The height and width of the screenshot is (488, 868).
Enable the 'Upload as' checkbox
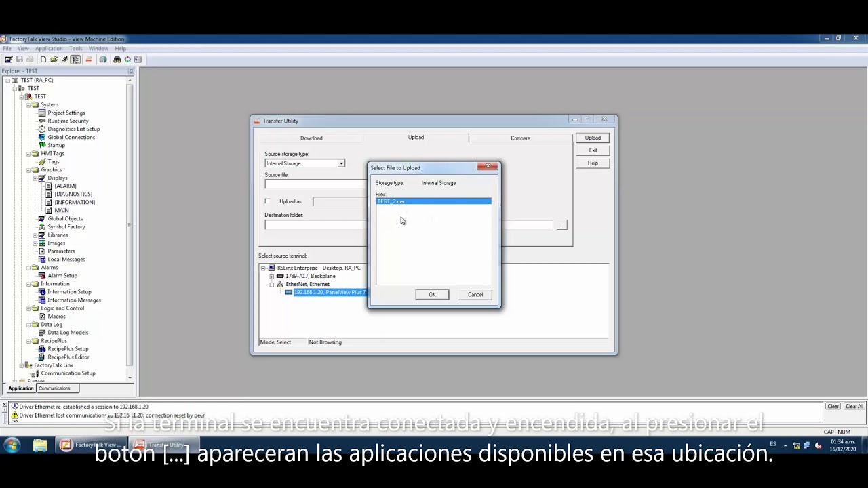pos(267,201)
